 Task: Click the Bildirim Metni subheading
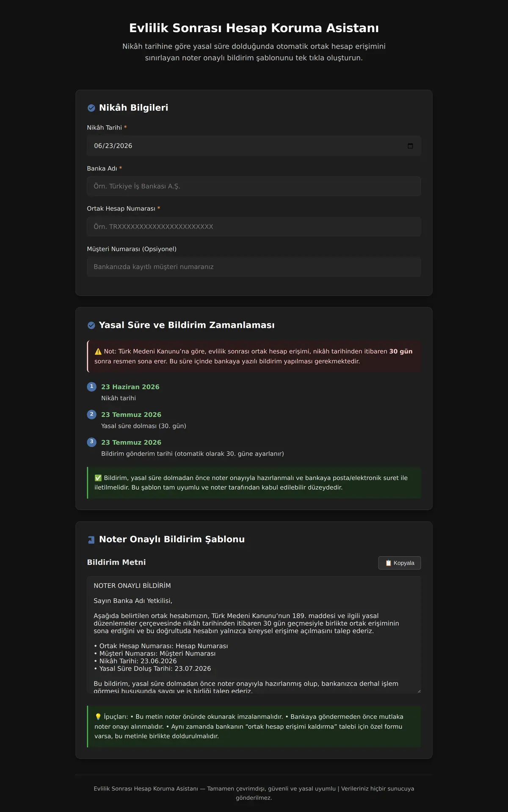[x=116, y=562]
